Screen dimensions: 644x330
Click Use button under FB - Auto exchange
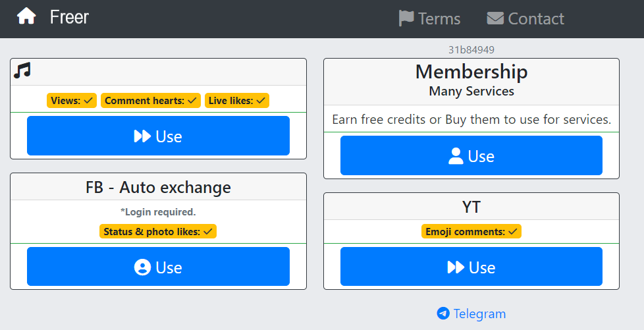click(158, 266)
